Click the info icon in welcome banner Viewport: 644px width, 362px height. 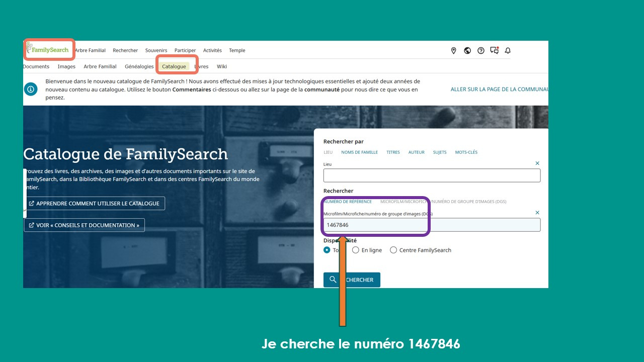coord(31,89)
